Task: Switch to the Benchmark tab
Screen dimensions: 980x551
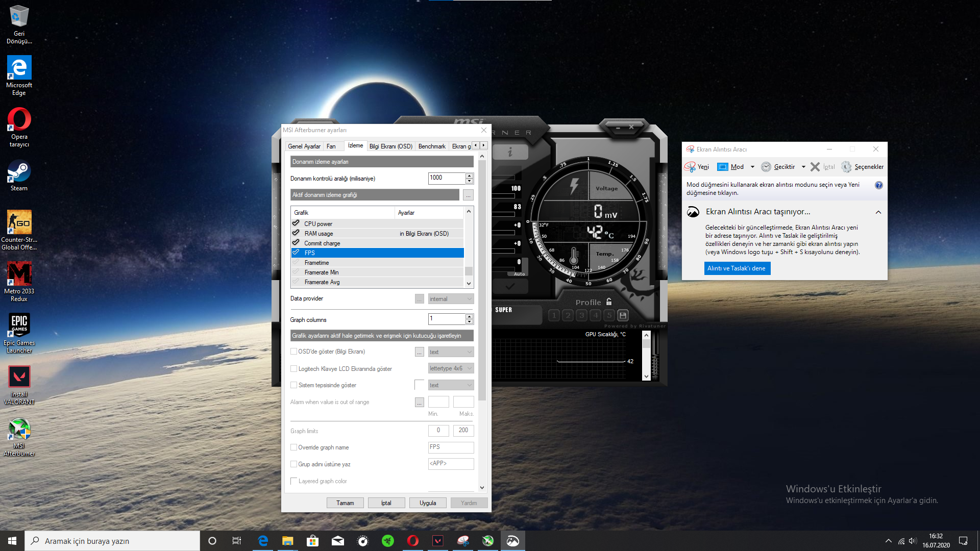Action: click(431, 146)
